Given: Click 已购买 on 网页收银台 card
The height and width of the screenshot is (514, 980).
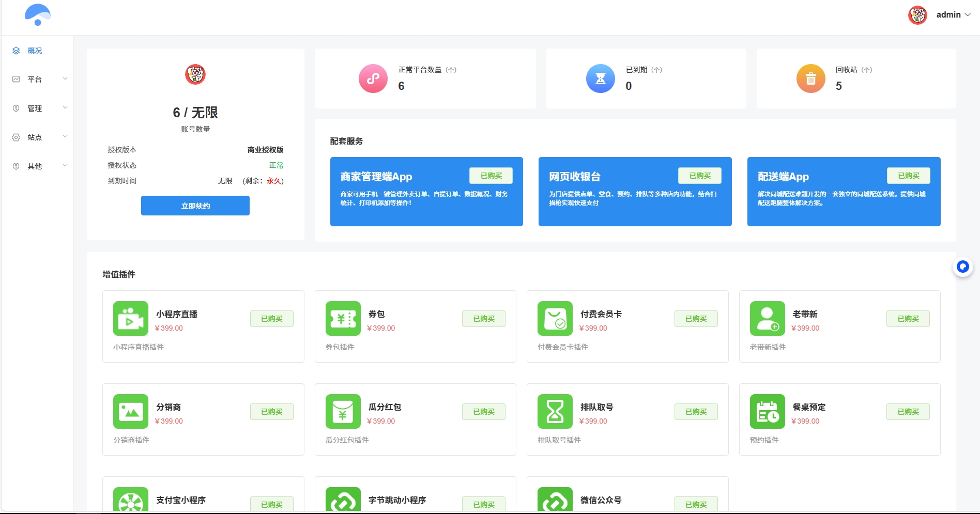Looking at the screenshot, I should 700,176.
